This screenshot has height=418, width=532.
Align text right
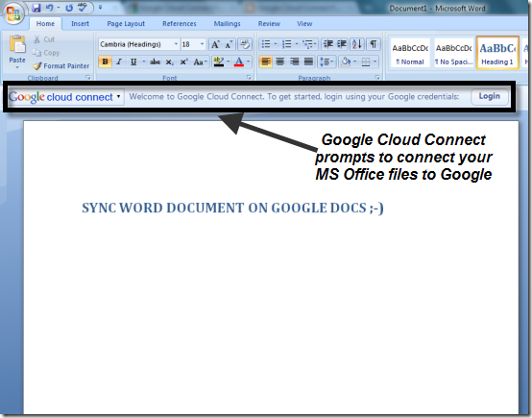pyautogui.click(x=294, y=61)
